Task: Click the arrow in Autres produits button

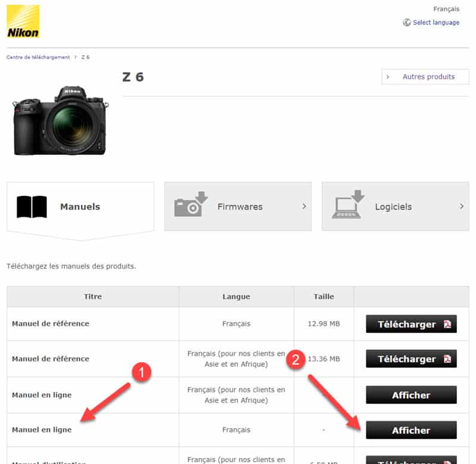Action: (388, 77)
